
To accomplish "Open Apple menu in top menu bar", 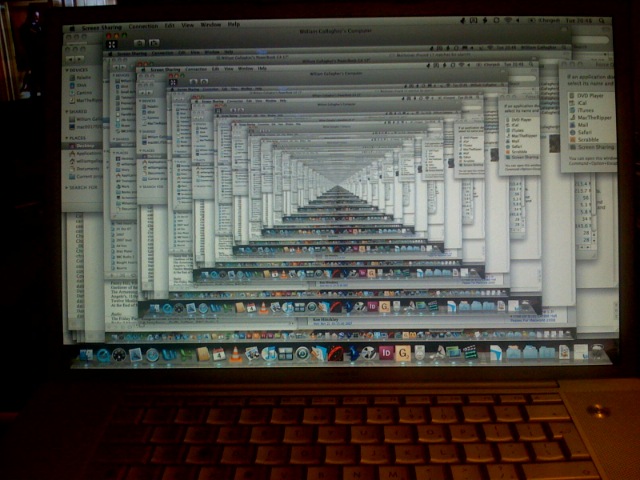I will (72, 28).
